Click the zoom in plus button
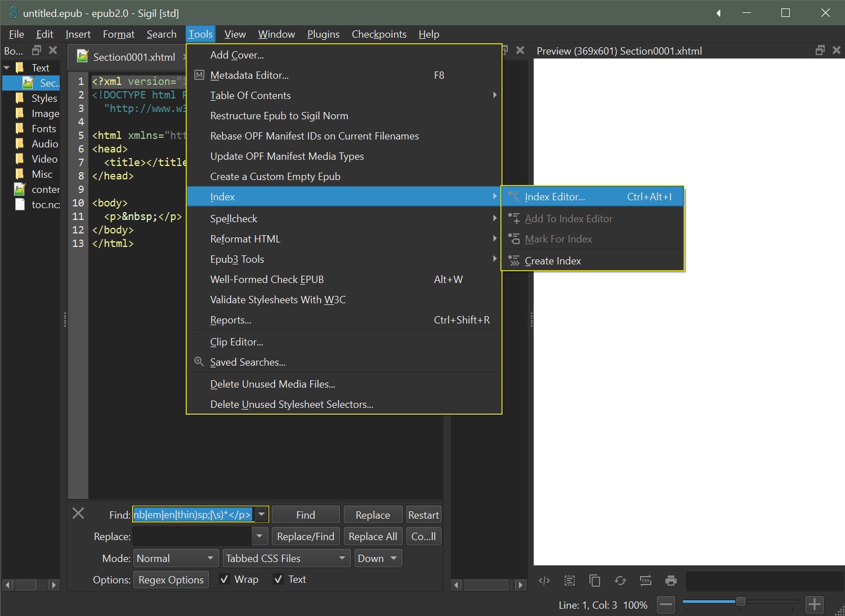Screen dimensions: 845x616 tap(814, 605)
